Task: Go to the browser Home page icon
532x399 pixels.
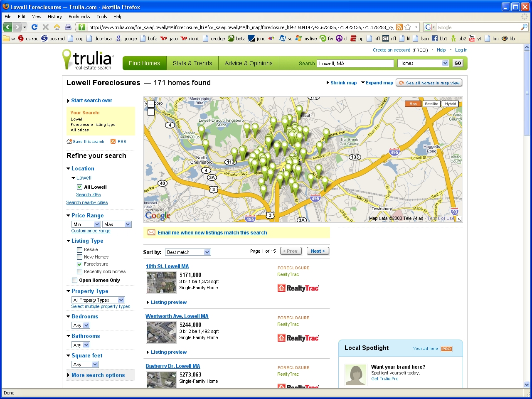Action: [x=57, y=27]
